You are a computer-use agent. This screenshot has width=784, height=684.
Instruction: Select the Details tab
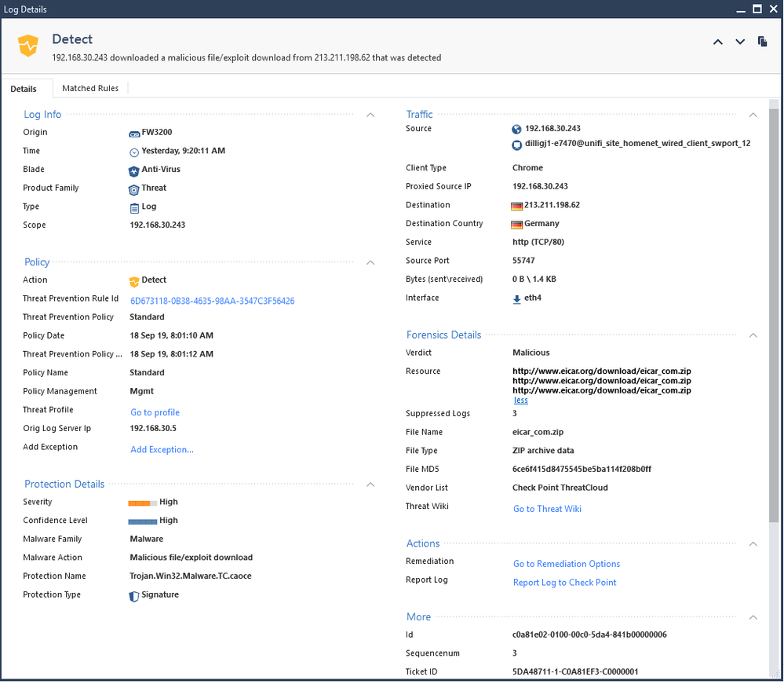[x=24, y=89]
